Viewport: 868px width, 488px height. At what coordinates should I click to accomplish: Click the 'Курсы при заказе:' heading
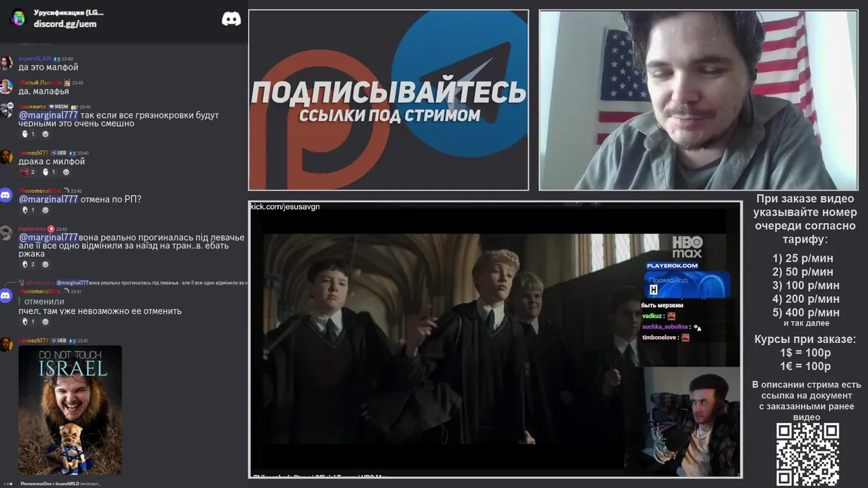point(805,340)
